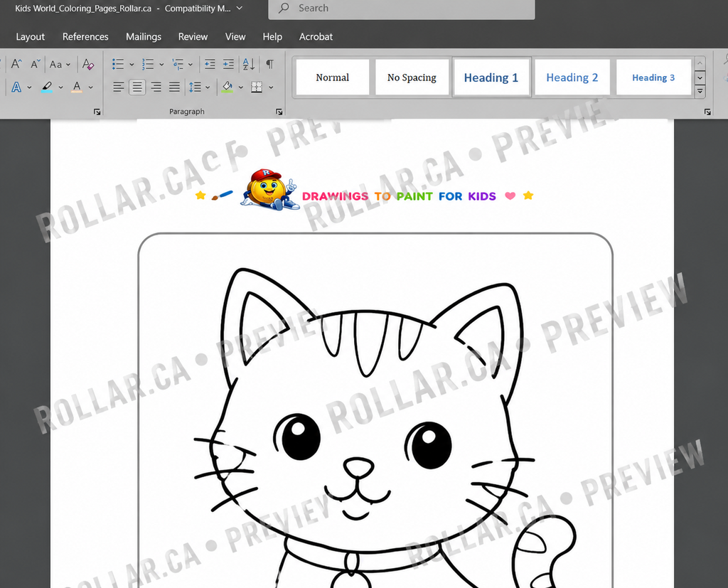Apply the Heading 1 style

(491, 77)
